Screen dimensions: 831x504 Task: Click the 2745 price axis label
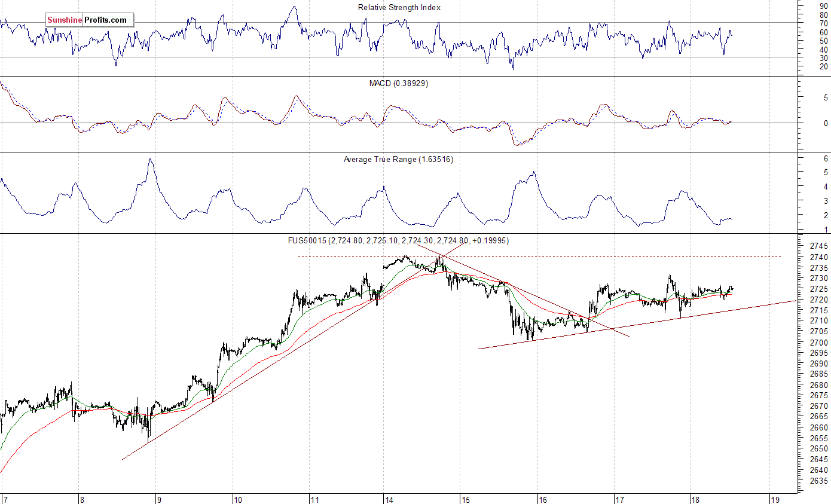tap(818, 246)
